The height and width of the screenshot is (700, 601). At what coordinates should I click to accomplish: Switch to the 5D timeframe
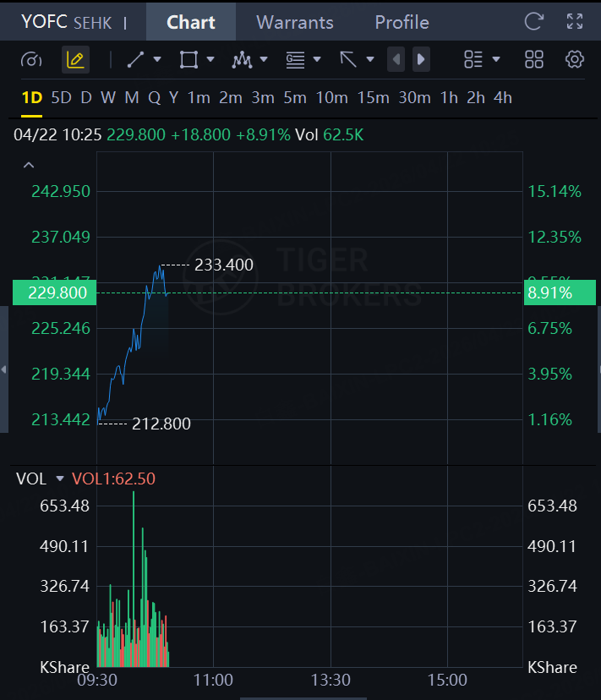click(x=61, y=98)
